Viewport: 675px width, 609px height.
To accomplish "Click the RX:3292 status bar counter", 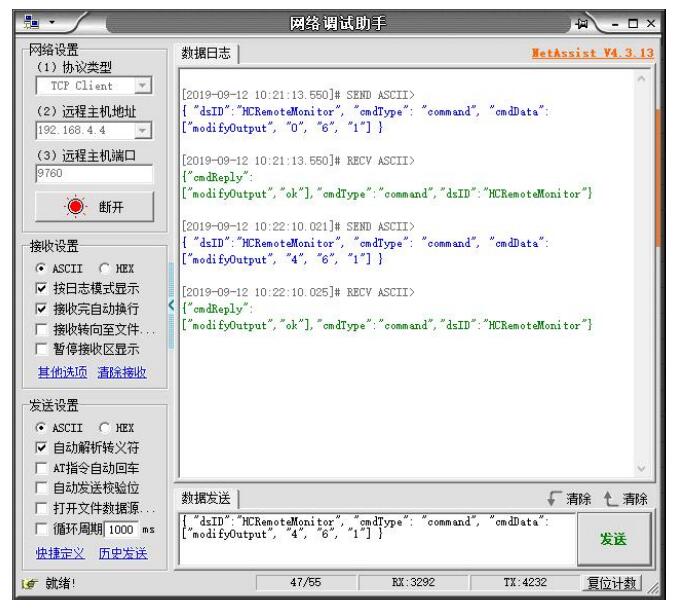I will pyautogui.click(x=413, y=583).
